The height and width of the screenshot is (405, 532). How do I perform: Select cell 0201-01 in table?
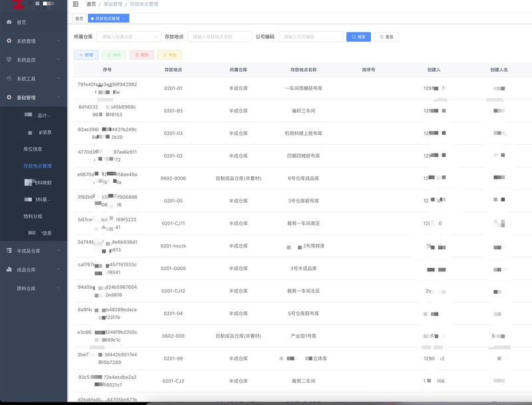(174, 88)
